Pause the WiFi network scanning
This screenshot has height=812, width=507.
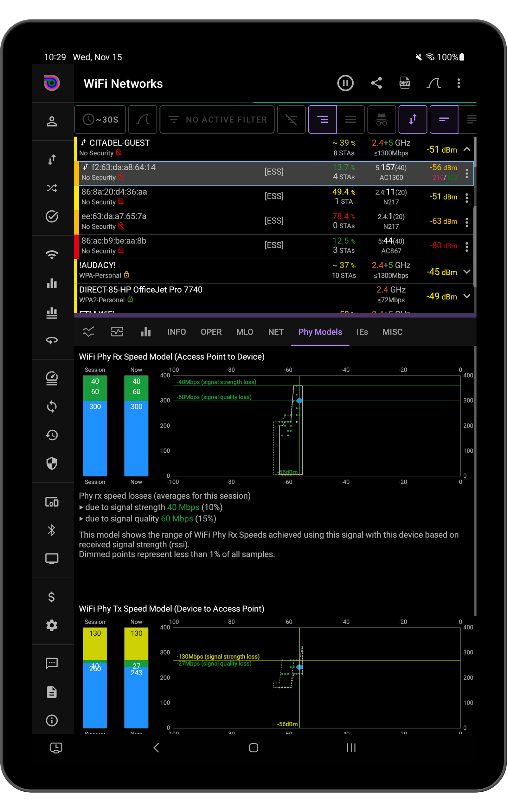click(345, 83)
